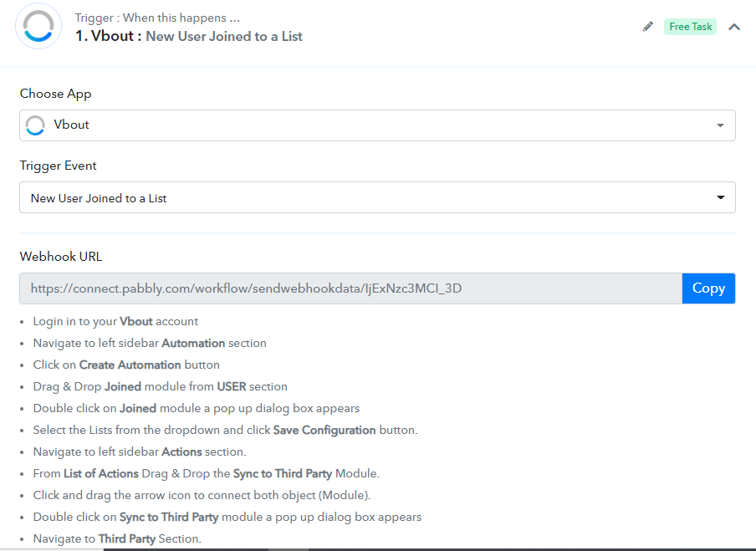The height and width of the screenshot is (551, 756).
Task: Click 'Trigger : When this happens ...' text
Action: click(x=157, y=18)
